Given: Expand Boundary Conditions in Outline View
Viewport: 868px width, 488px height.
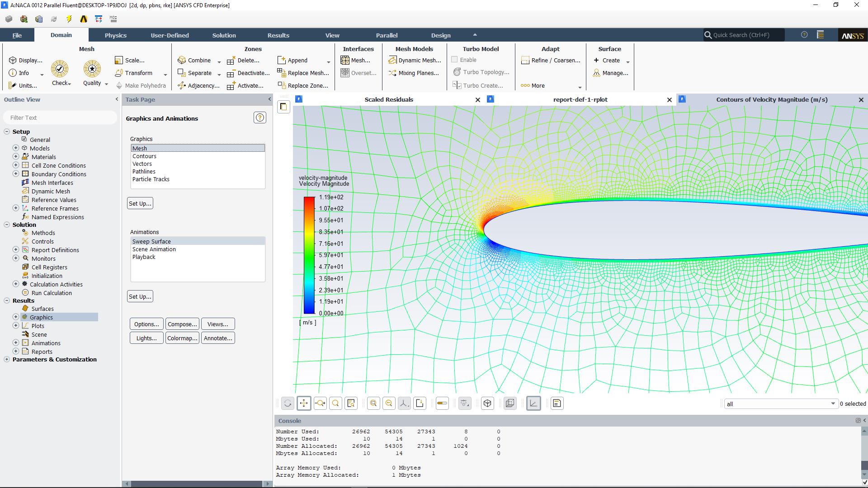Looking at the screenshot, I should 16,174.
